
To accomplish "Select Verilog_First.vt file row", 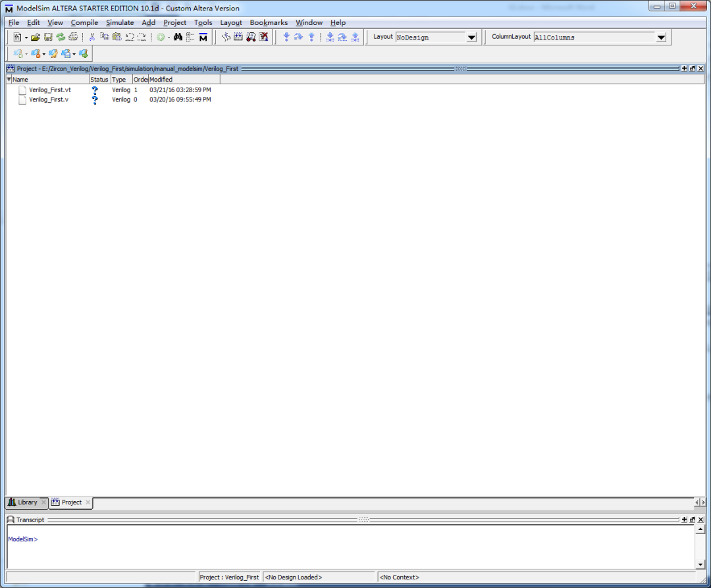I will click(x=115, y=90).
